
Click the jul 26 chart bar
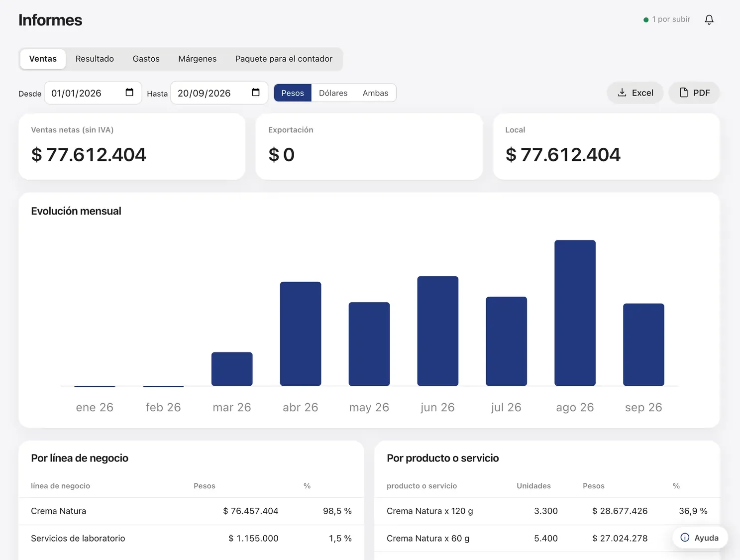506,341
